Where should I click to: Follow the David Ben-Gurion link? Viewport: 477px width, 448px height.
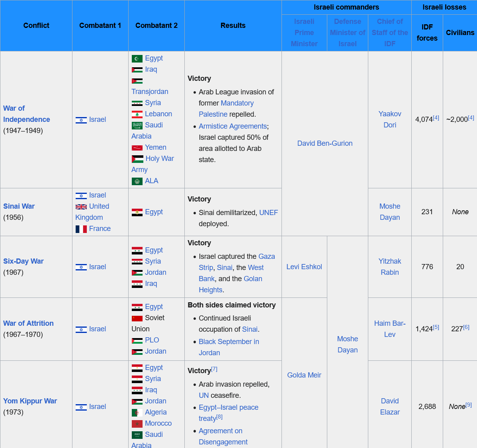point(325,143)
